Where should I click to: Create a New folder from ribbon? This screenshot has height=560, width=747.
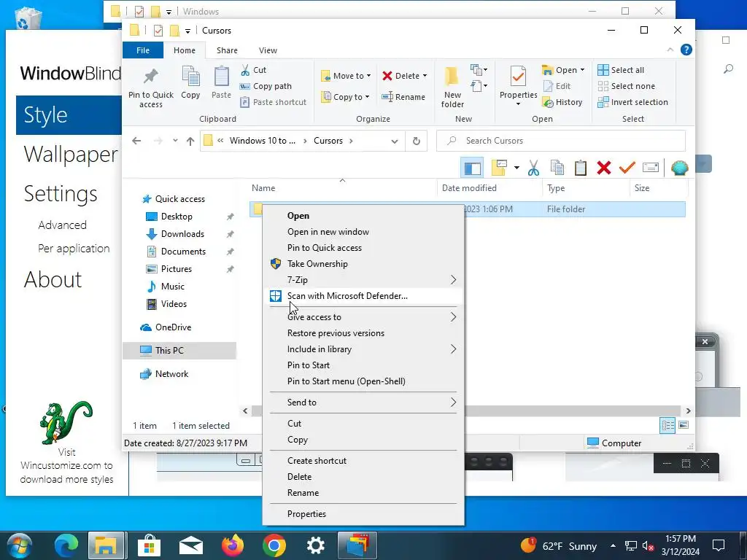point(452,87)
